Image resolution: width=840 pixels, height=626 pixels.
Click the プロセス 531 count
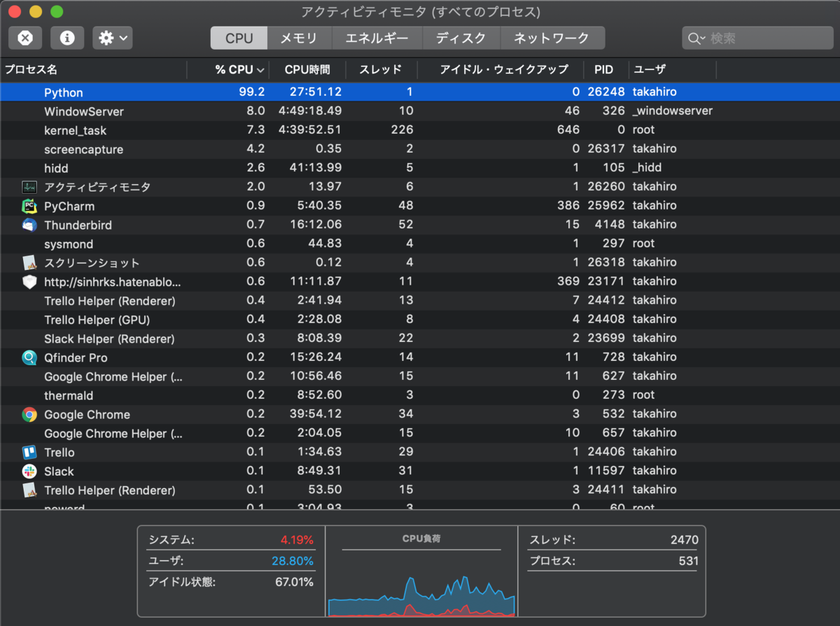[688, 561]
